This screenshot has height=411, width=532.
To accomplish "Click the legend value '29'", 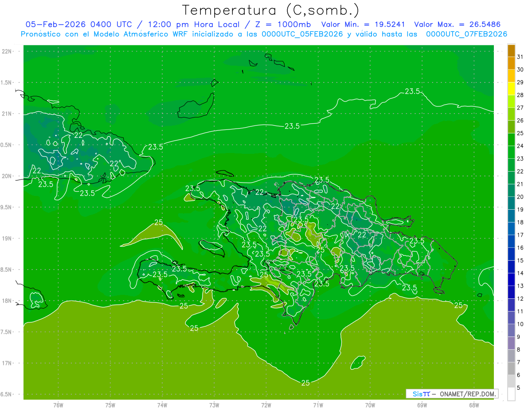I will point(520,82).
